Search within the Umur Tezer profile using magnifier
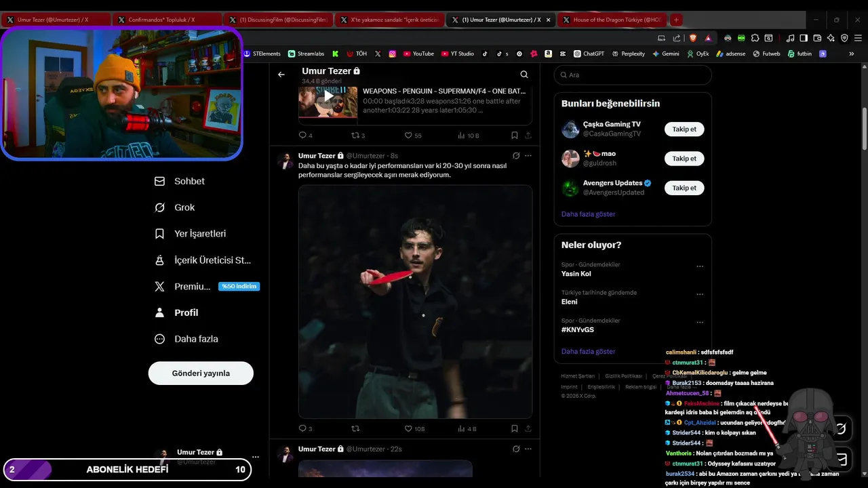This screenshot has height=488, width=868. (x=524, y=75)
